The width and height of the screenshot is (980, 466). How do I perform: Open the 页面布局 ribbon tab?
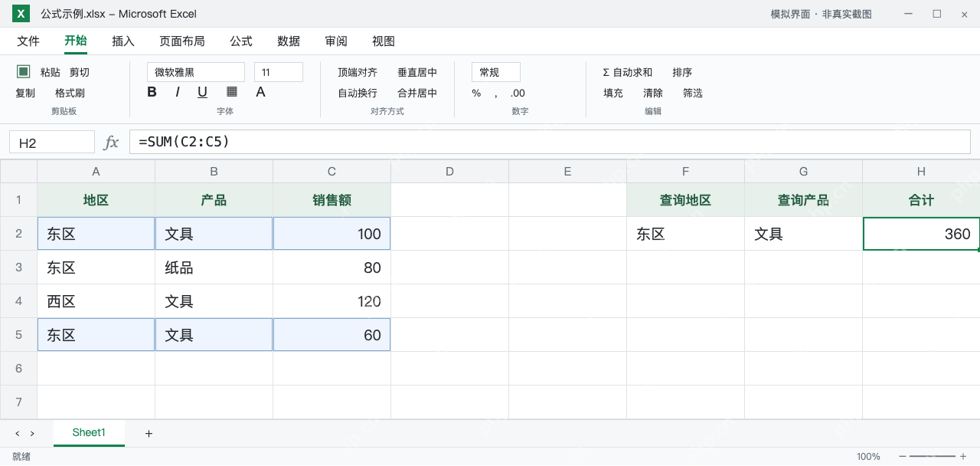pyautogui.click(x=182, y=41)
